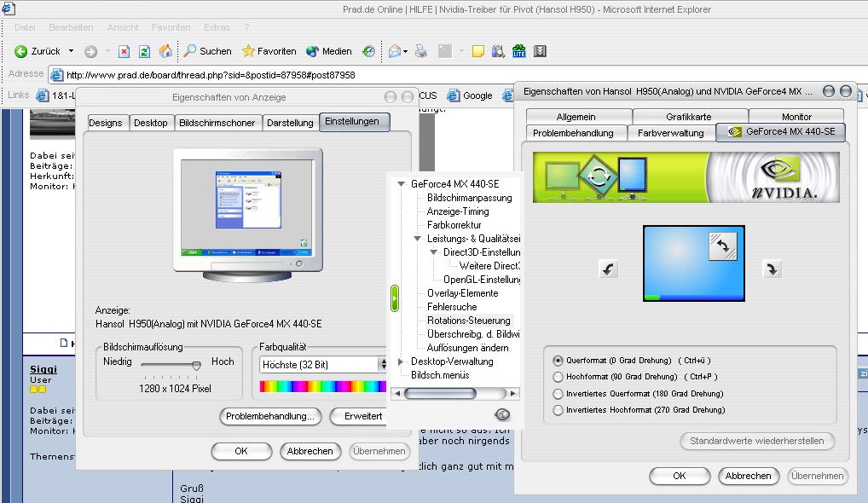The height and width of the screenshot is (503, 868).
Task: Click the Refresh page icon
Action: 144,51
